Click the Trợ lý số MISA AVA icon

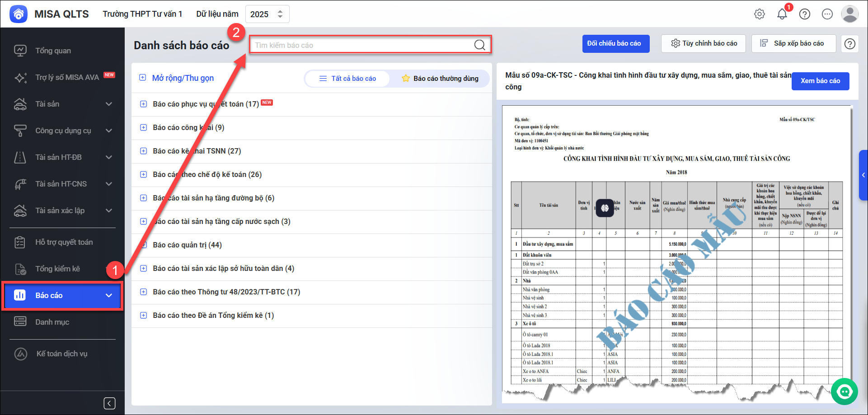pos(20,77)
